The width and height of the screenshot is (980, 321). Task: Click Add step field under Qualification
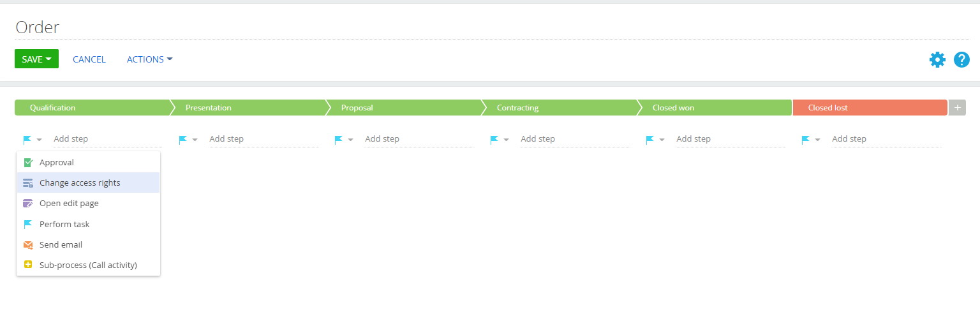click(108, 139)
